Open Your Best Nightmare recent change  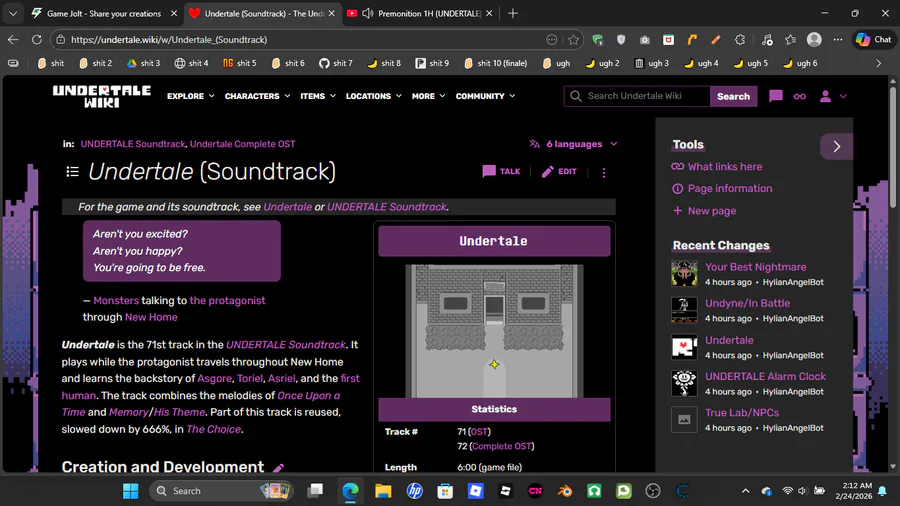[x=755, y=267]
